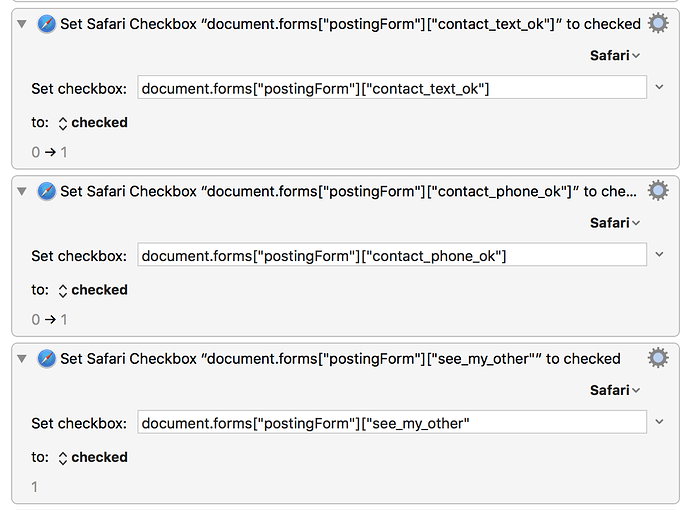The width and height of the screenshot is (690, 510).
Task: Click Safari icon of contact_phone_ok action
Action: [46, 191]
